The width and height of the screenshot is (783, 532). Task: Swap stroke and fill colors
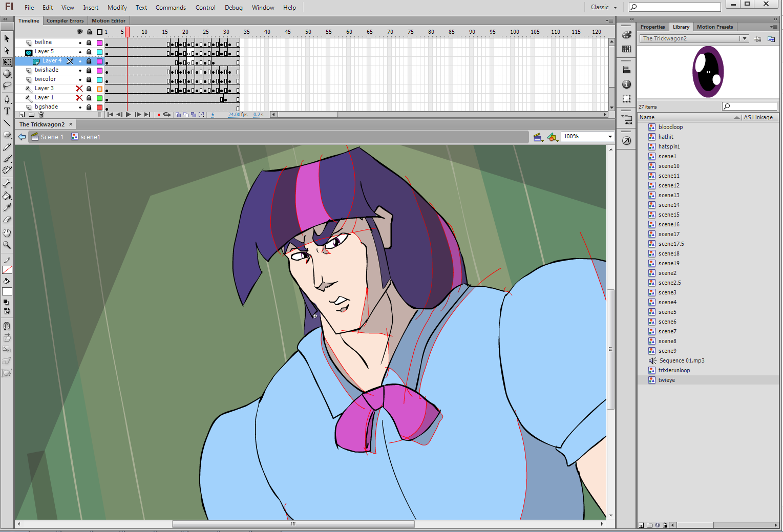[7, 310]
